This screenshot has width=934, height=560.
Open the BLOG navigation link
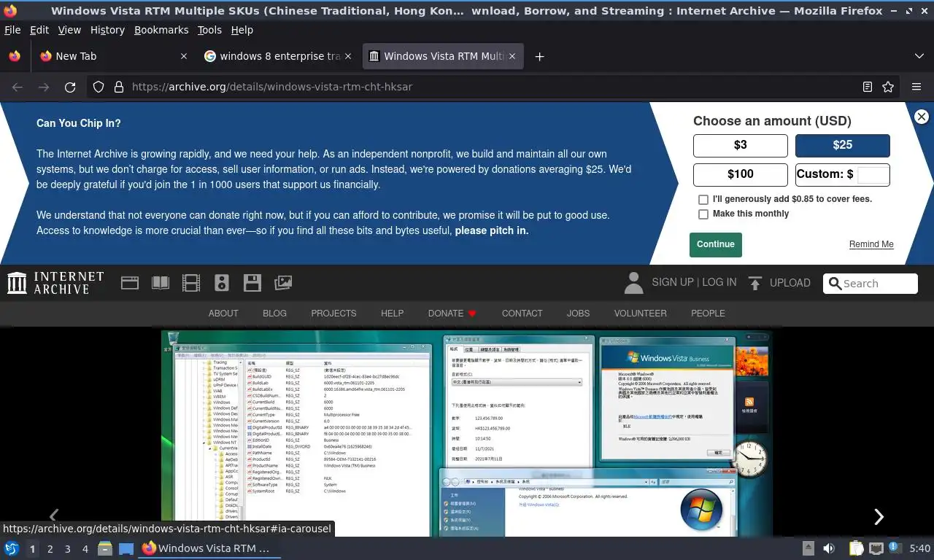(274, 313)
